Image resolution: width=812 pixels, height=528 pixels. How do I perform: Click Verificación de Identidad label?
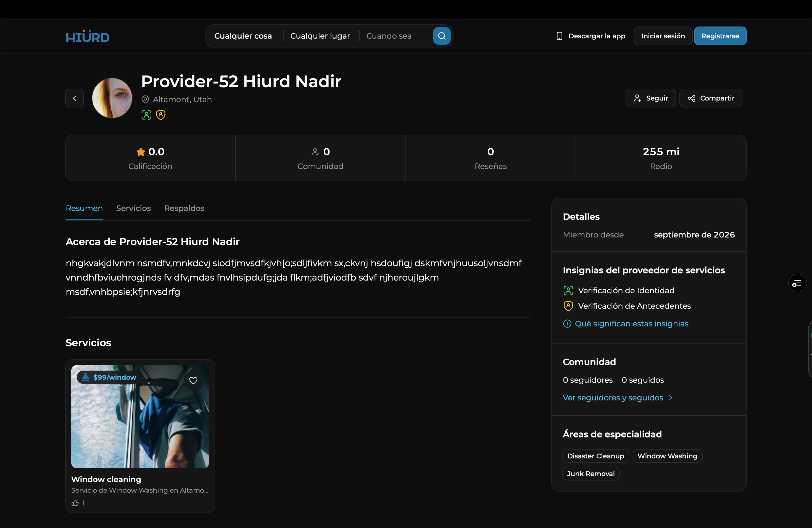626,291
